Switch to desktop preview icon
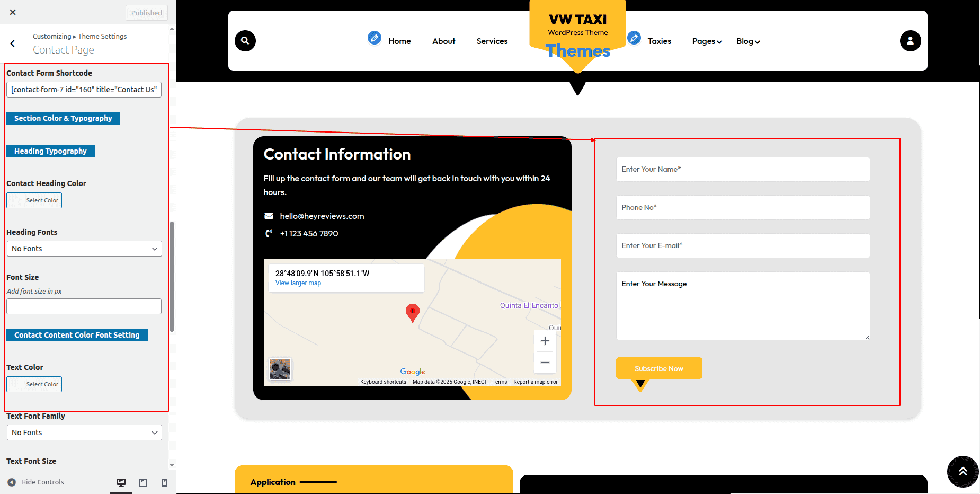 121,482
